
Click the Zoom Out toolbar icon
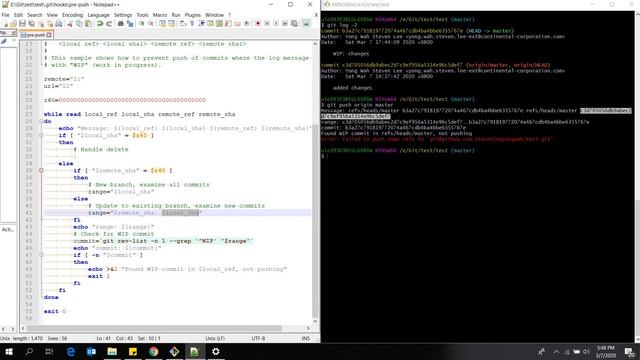click(x=151, y=24)
